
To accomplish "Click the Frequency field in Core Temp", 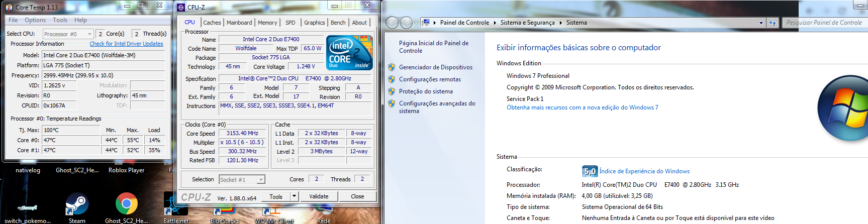I will point(104,75).
